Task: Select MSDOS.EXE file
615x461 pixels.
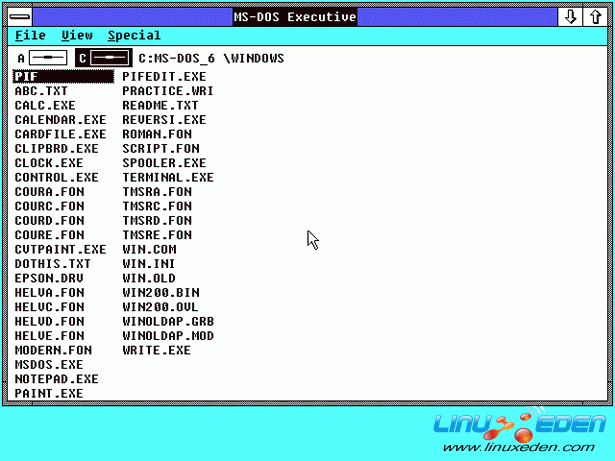Action: click(49, 364)
